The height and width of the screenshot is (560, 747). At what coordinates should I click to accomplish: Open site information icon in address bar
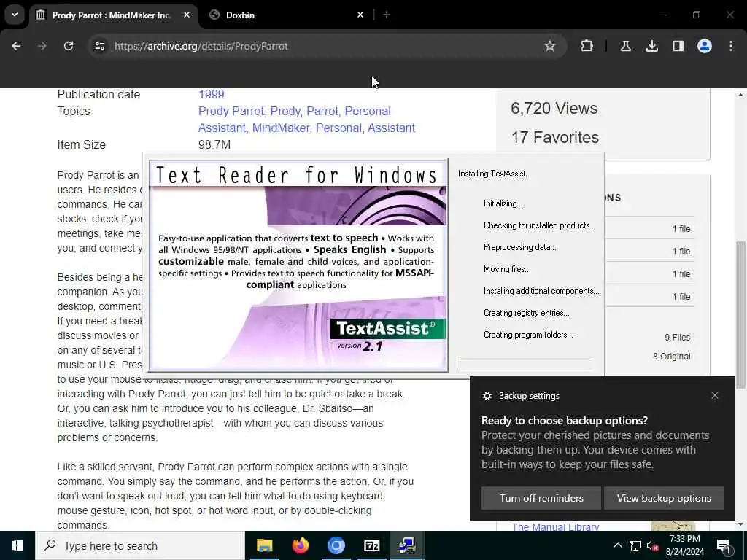click(x=99, y=46)
